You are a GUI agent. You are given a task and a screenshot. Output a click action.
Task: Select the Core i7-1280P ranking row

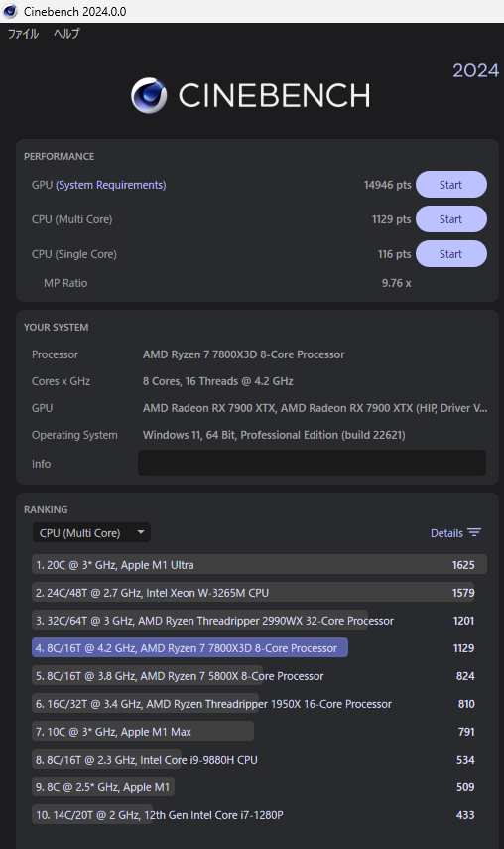point(259,815)
